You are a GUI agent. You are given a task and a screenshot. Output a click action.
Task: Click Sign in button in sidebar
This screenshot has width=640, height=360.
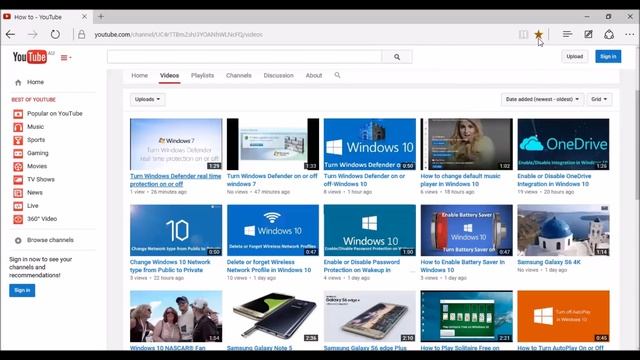pos(22,290)
